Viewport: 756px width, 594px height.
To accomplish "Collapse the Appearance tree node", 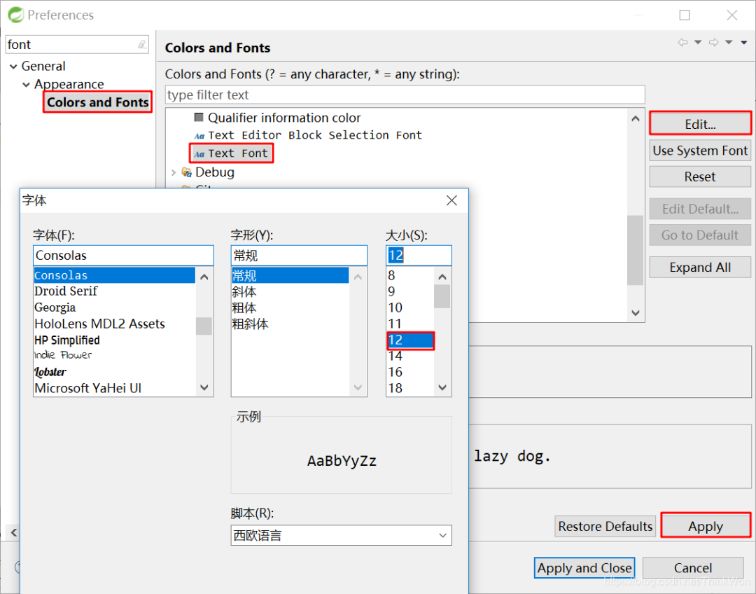I will pyautogui.click(x=26, y=85).
